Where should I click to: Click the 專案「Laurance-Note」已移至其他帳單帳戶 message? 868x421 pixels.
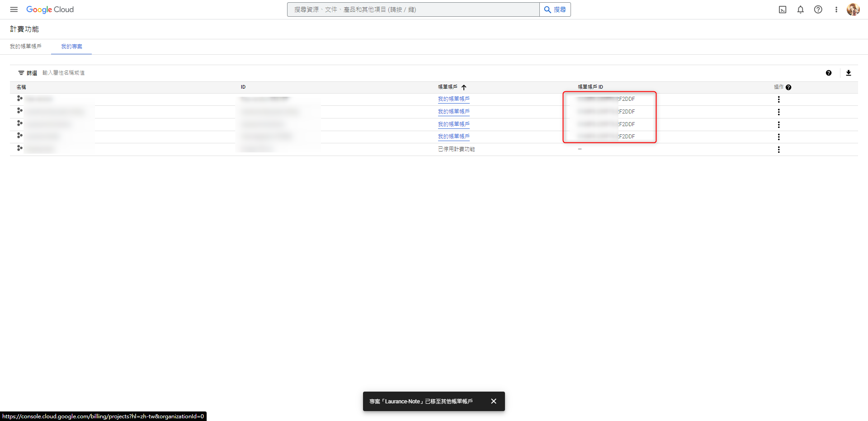(x=421, y=402)
